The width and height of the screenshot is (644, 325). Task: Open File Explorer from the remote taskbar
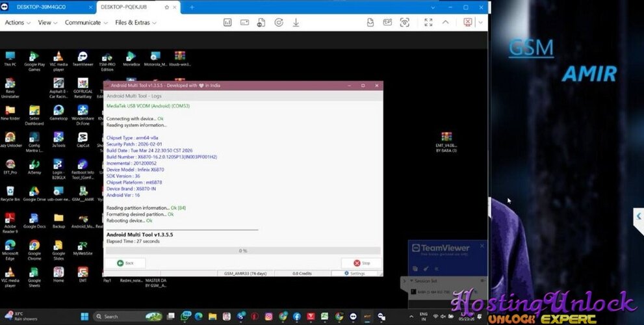pyautogui.click(x=213, y=317)
